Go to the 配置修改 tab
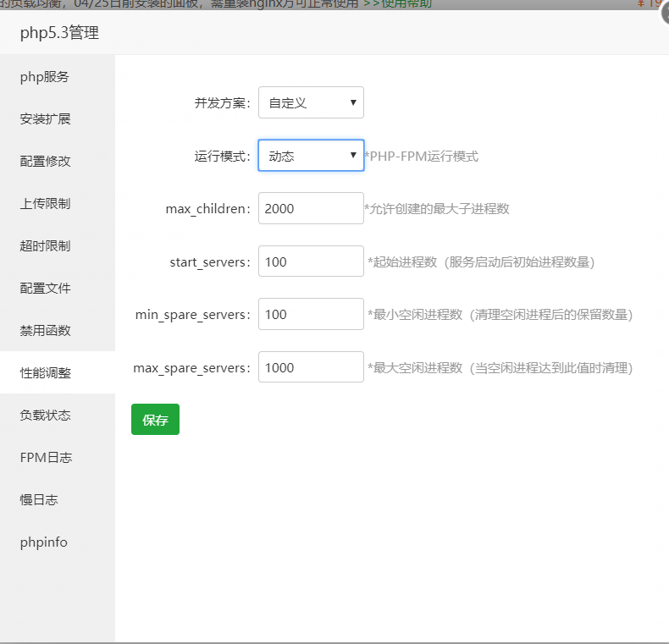Viewport: 669px width, 644px height. [x=45, y=162]
